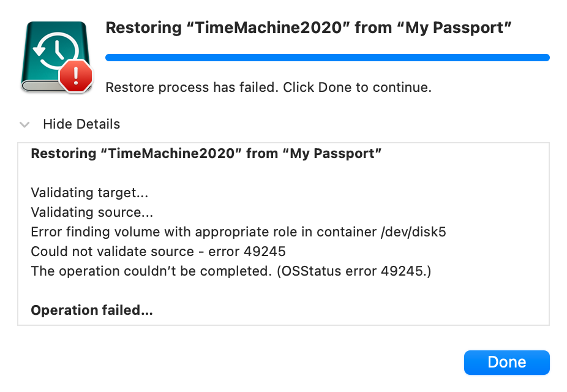Viewport: 567px width, 392px height.
Task: Select the "Validating source..." log line
Action: coord(92,213)
